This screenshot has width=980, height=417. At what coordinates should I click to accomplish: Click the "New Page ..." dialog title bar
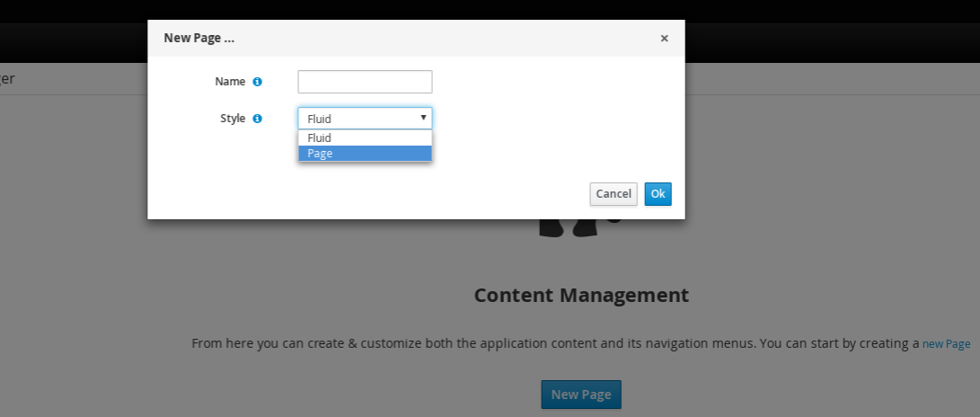point(404,39)
